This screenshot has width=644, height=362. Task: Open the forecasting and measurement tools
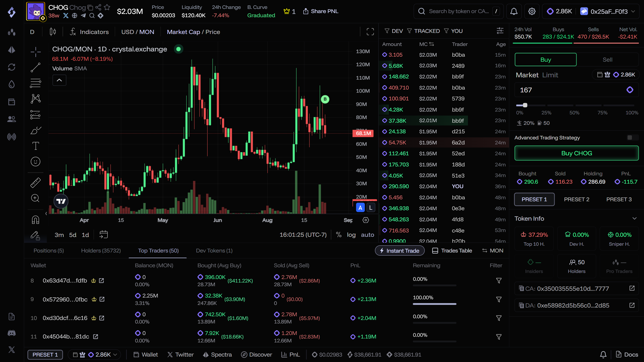coord(36,115)
